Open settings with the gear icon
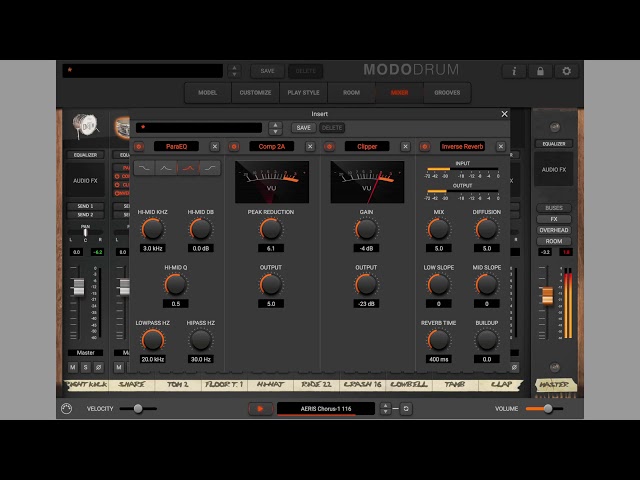 (566, 71)
